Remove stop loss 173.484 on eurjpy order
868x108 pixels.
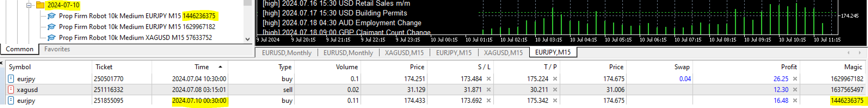click(x=489, y=79)
